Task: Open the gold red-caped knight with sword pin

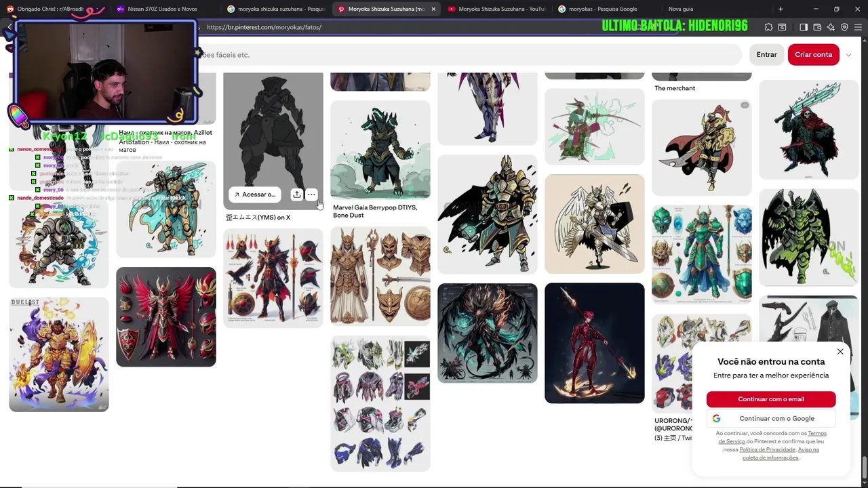Action: pyautogui.click(x=701, y=147)
